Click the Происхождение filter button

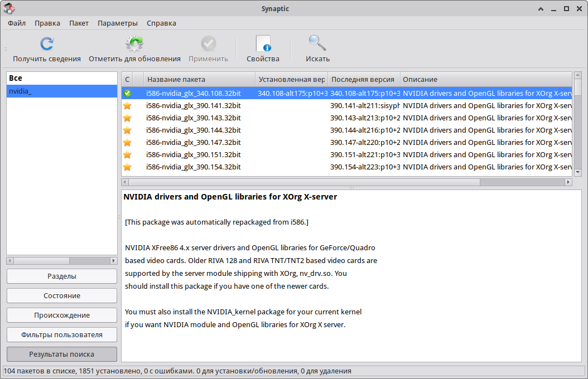pyautogui.click(x=62, y=315)
